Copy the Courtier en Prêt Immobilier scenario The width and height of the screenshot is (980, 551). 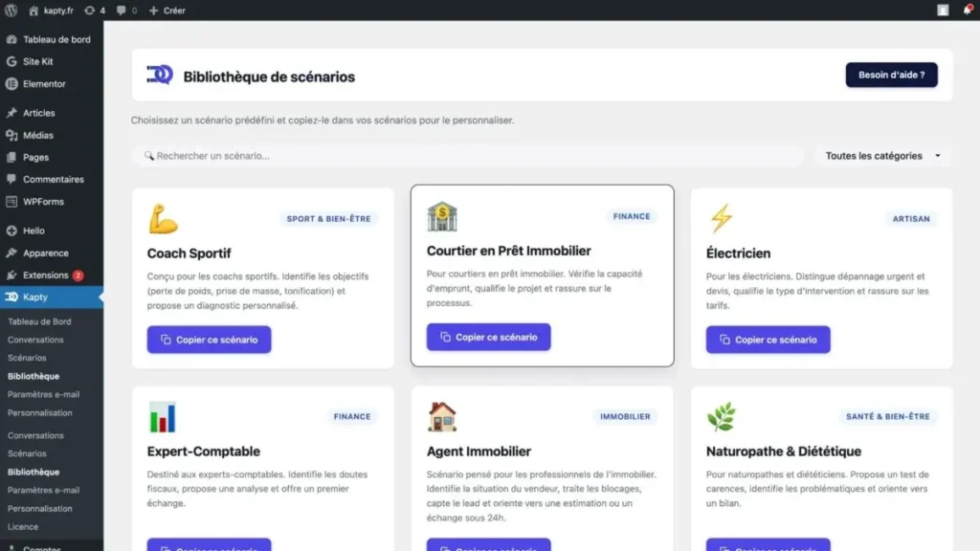pyautogui.click(x=488, y=337)
